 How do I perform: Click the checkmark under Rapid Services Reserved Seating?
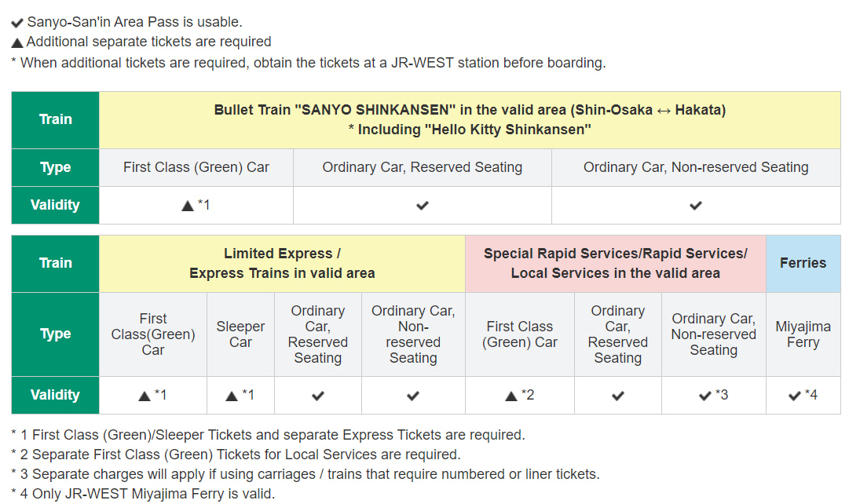click(618, 396)
